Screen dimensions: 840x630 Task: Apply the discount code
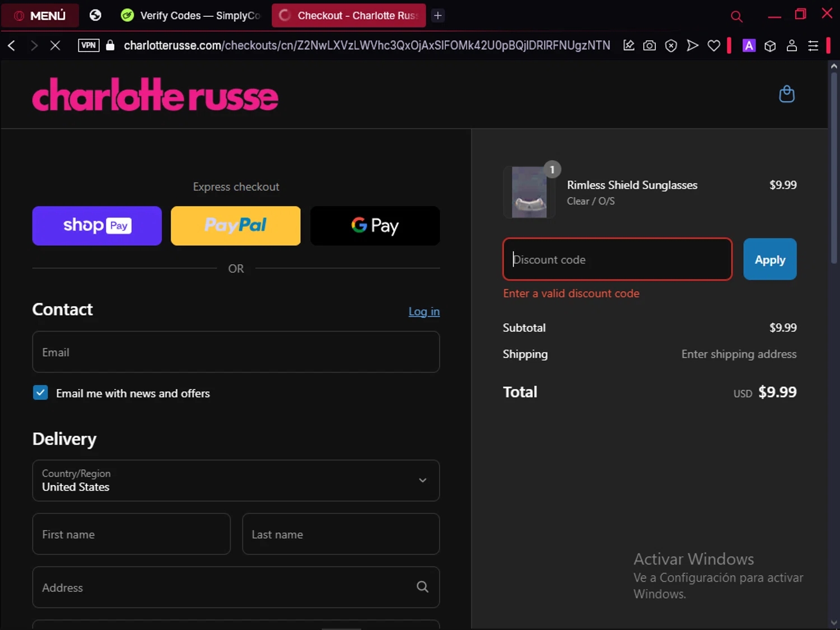pos(770,259)
